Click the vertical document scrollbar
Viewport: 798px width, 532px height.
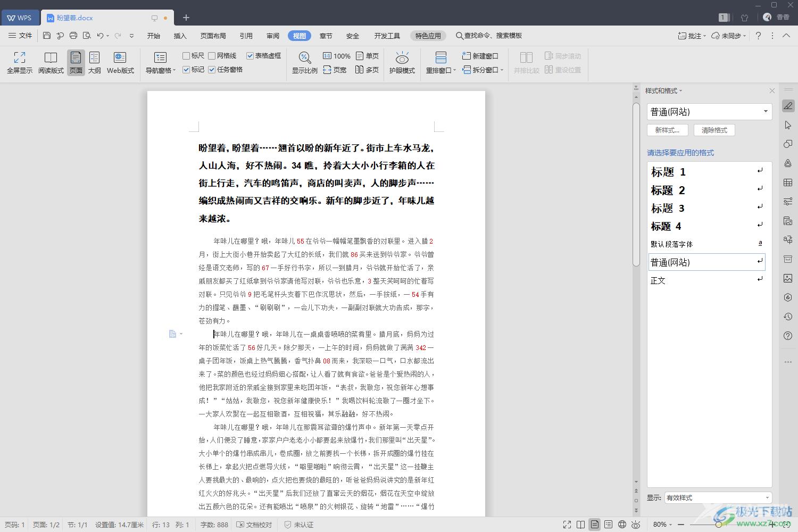(x=636, y=184)
